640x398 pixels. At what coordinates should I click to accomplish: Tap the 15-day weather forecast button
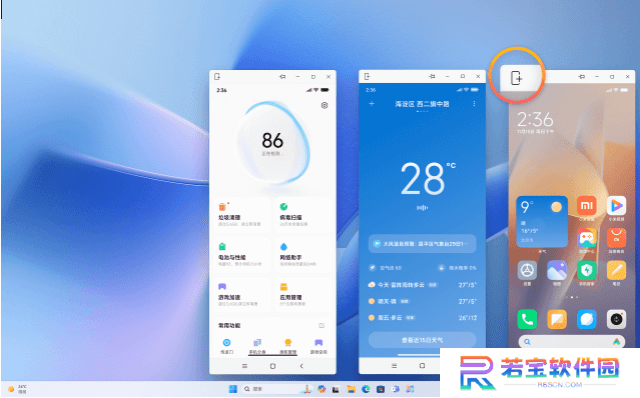point(422,340)
